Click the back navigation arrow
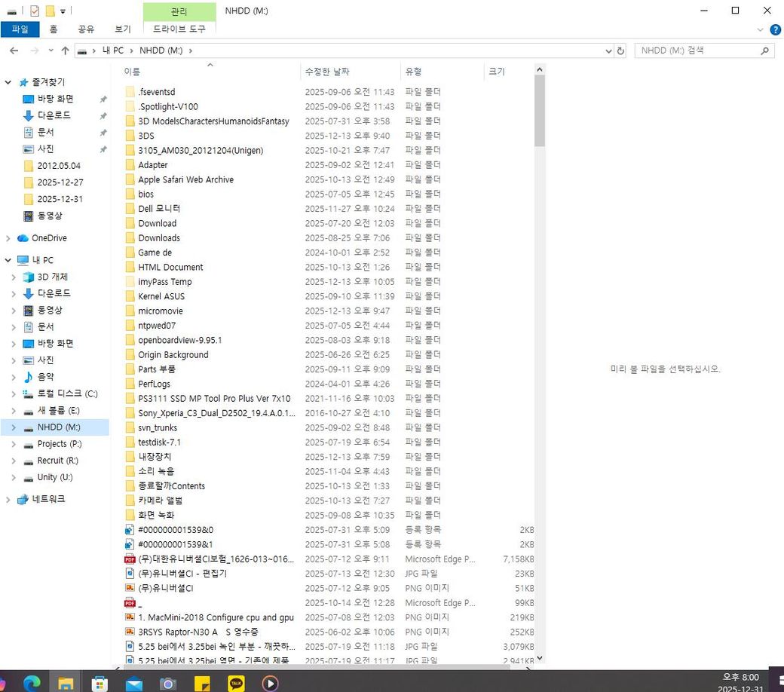This screenshot has width=784, height=692. tap(14, 51)
